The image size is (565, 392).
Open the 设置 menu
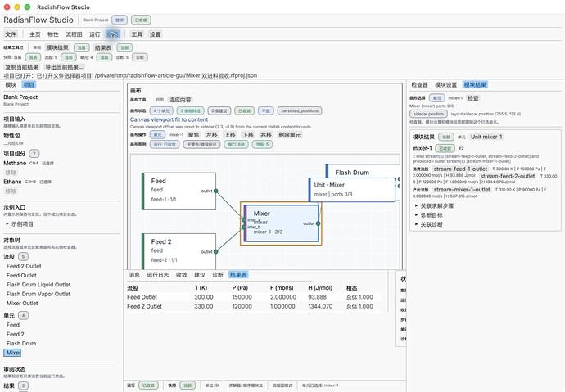click(155, 34)
